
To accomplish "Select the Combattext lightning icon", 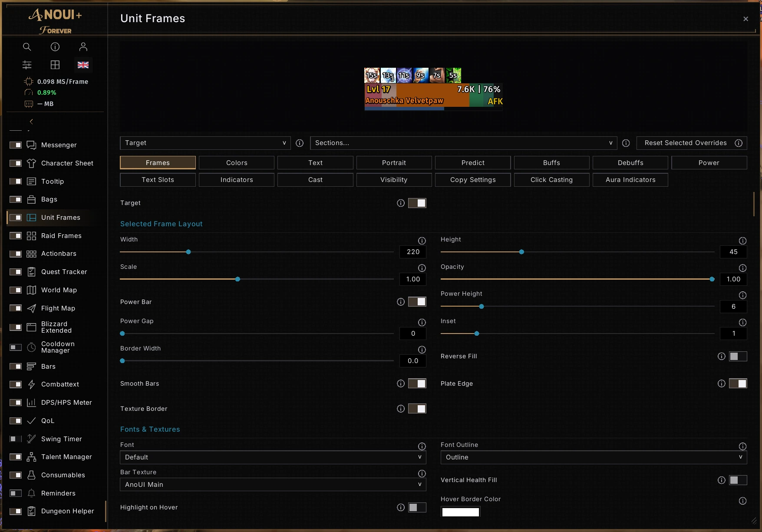I will (31, 384).
